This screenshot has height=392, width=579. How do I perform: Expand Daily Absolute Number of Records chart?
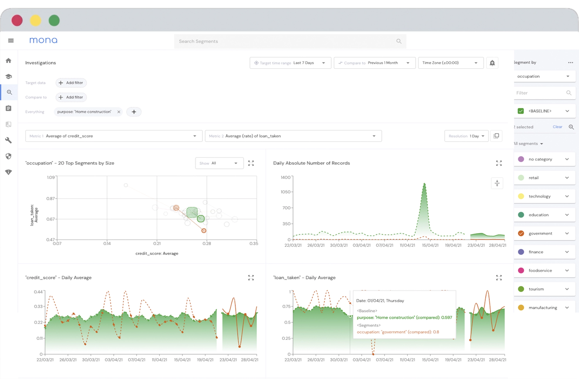499,163
